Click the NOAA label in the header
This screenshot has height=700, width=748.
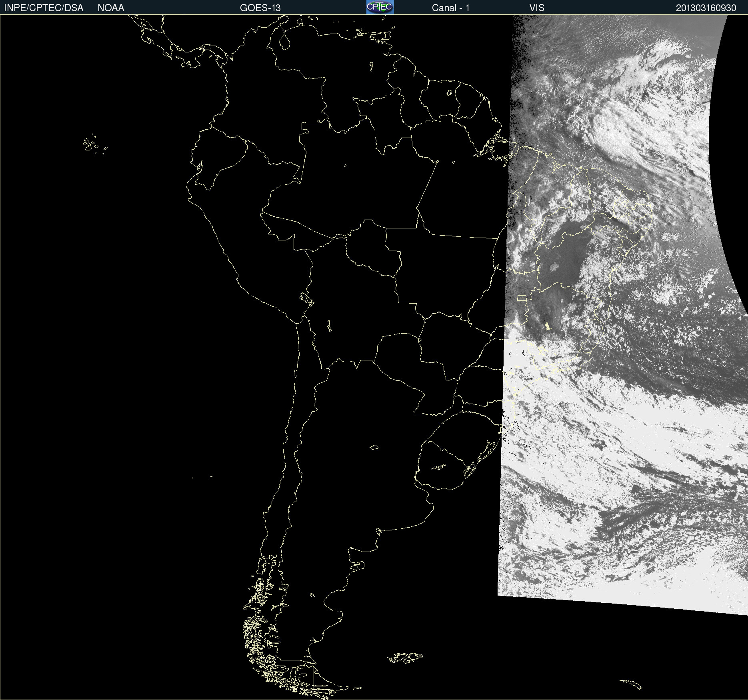[111, 8]
